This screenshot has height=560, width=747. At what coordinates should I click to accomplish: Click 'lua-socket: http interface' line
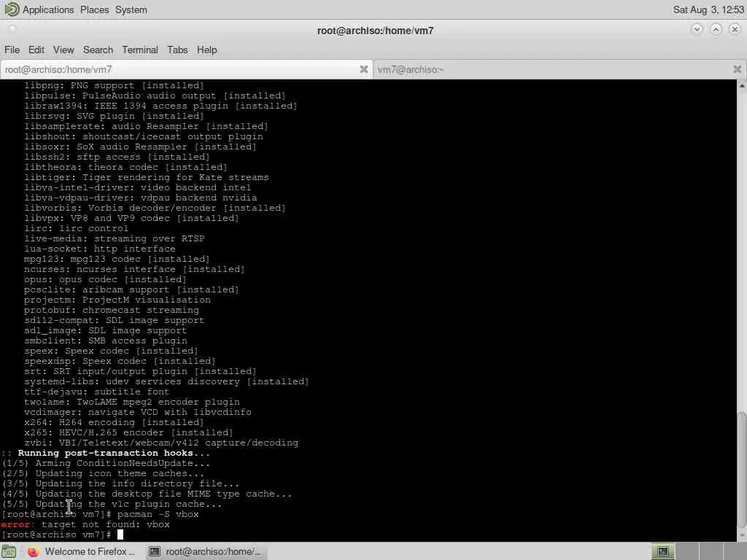point(99,249)
